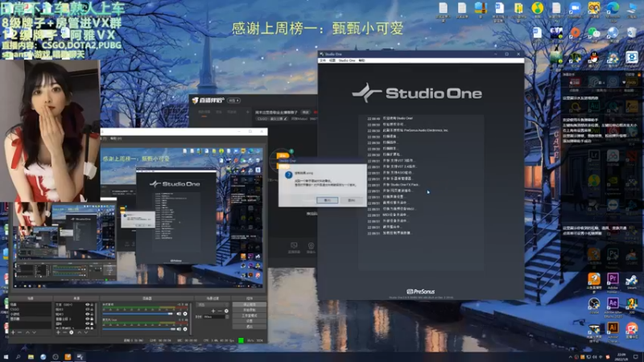The image size is (644, 362).
Task: Toggle lock on fourth OBS source
Action: pos(92,319)
